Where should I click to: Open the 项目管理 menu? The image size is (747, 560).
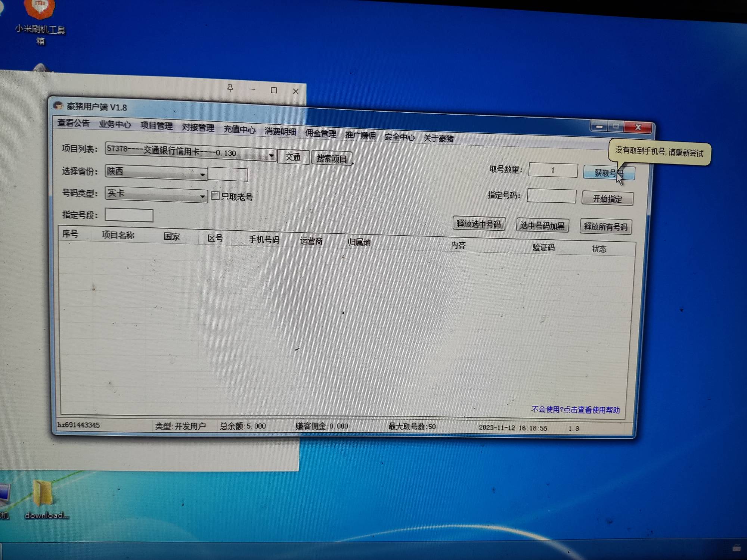tap(156, 126)
